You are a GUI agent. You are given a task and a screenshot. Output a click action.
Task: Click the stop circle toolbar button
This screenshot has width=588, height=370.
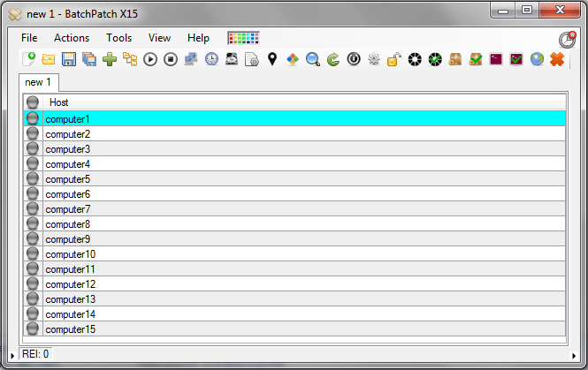click(171, 59)
